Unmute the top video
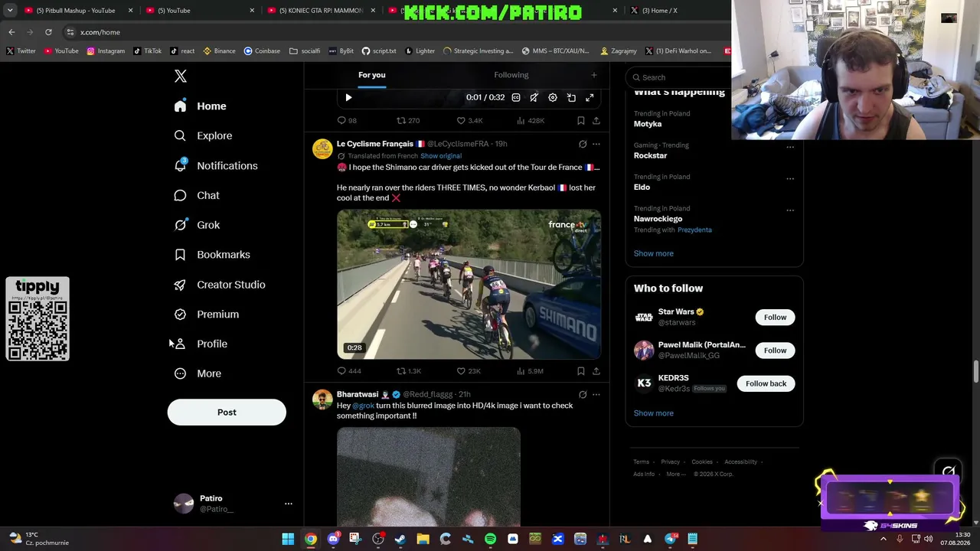The height and width of the screenshot is (551, 980). pyautogui.click(x=534, y=98)
